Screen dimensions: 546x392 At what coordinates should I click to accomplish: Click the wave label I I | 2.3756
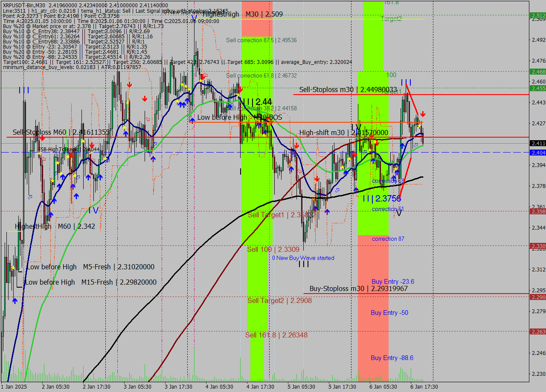tap(382, 199)
